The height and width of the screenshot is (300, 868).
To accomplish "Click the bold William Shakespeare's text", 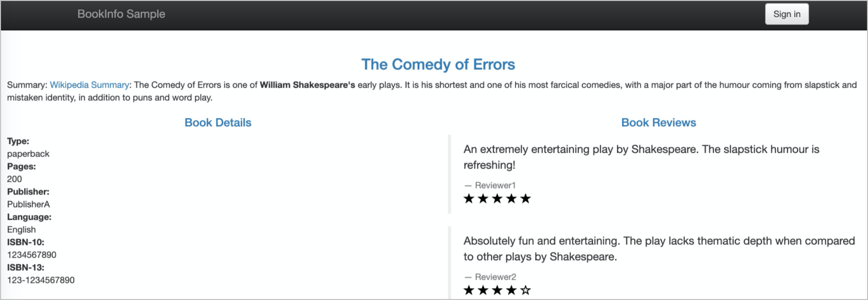I will point(307,85).
